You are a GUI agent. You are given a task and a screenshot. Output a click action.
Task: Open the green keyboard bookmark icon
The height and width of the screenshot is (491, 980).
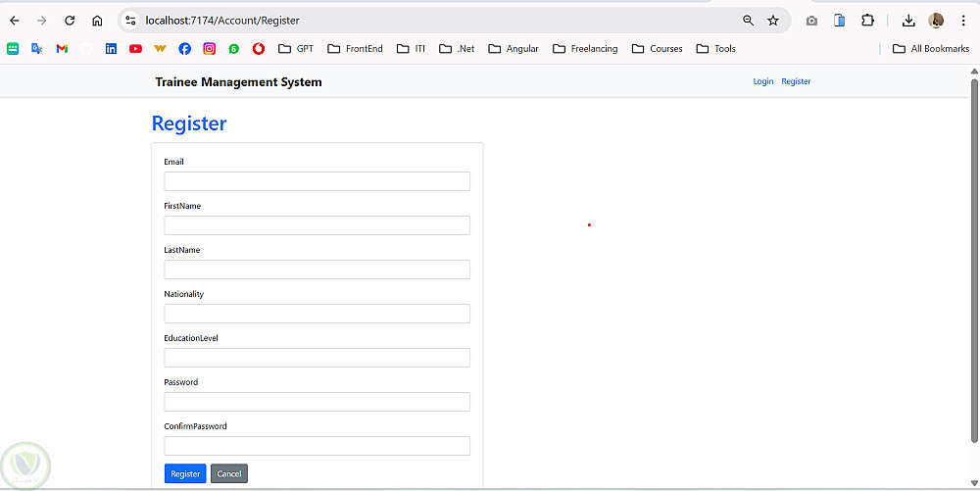13,49
